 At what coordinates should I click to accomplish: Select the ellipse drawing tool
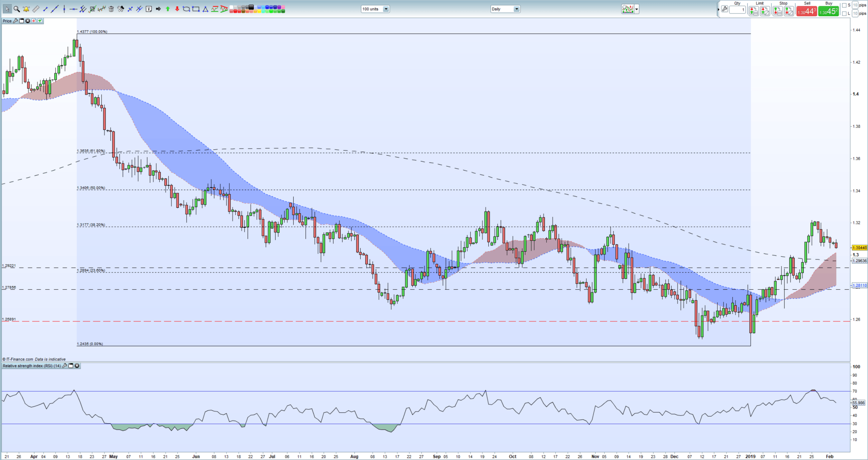[x=186, y=9]
